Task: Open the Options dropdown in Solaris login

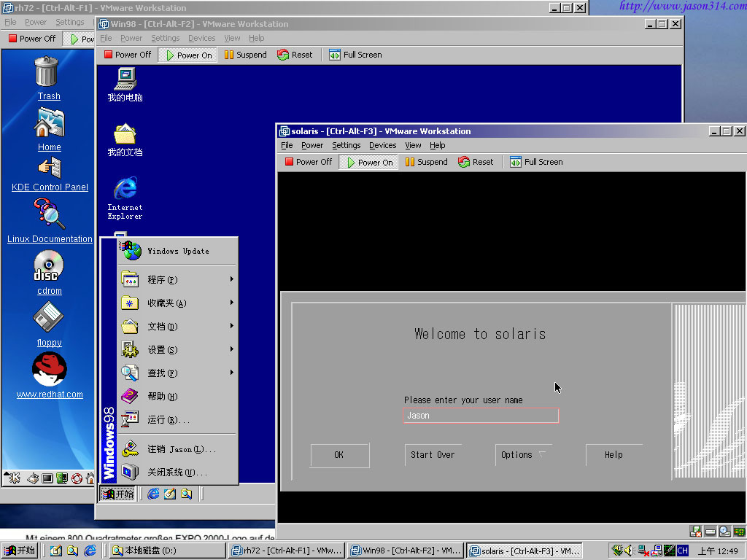Action: pos(523,455)
